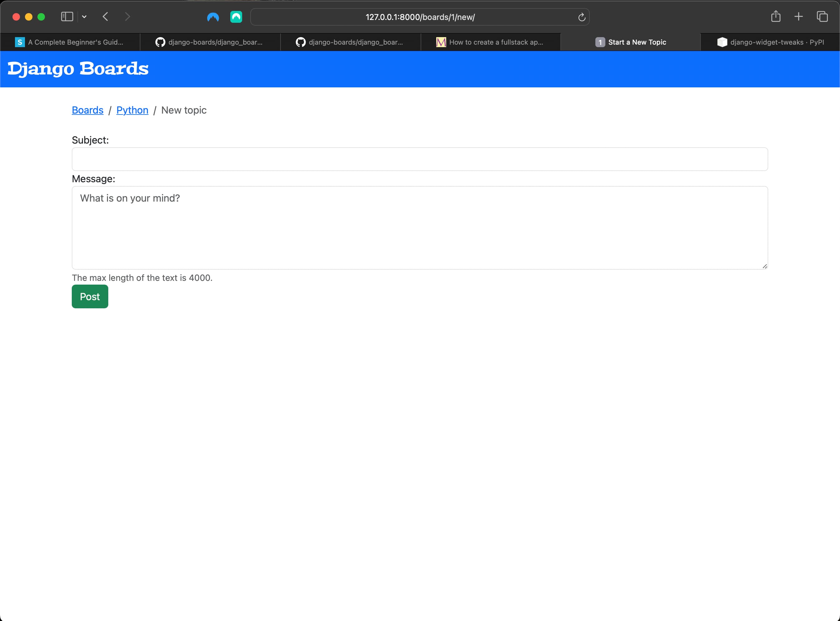
Task: Minimize window with the yellow button
Action: click(x=29, y=17)
